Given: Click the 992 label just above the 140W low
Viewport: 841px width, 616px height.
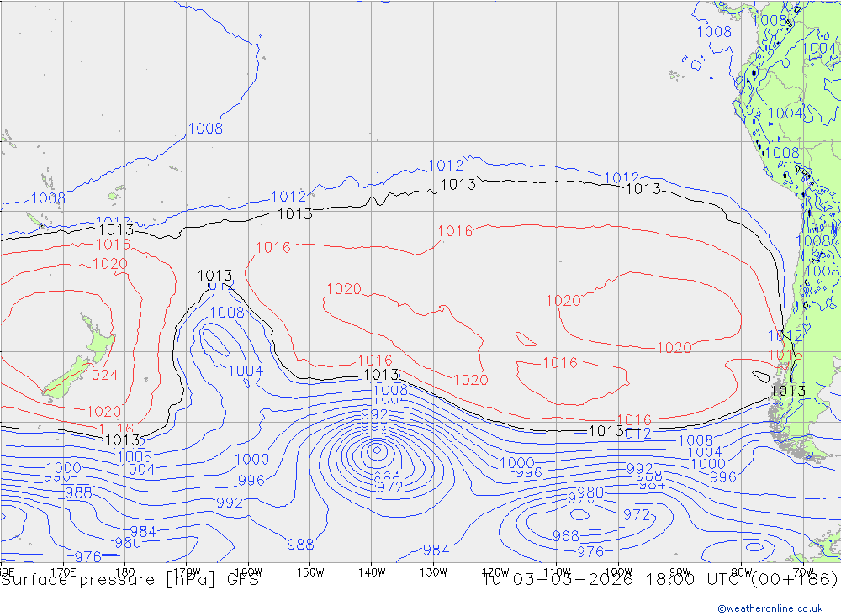Looking at the screenshot, I should click(374, 414).
